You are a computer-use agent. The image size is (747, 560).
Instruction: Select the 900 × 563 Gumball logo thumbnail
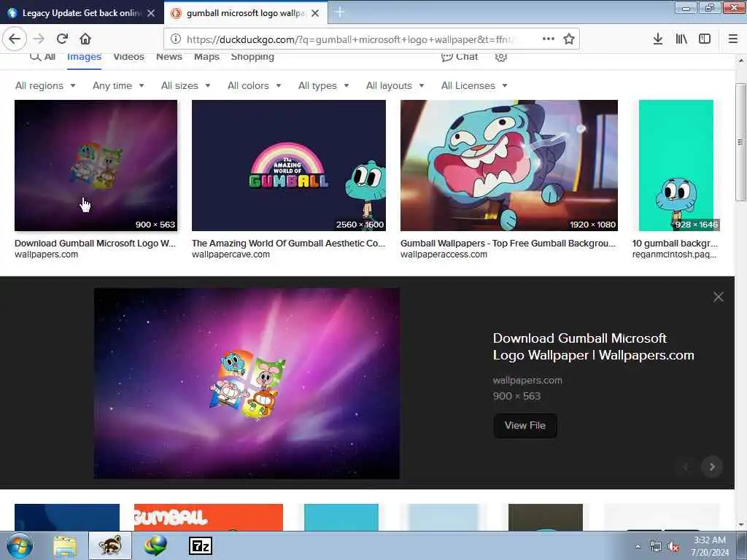coord(96,166)
